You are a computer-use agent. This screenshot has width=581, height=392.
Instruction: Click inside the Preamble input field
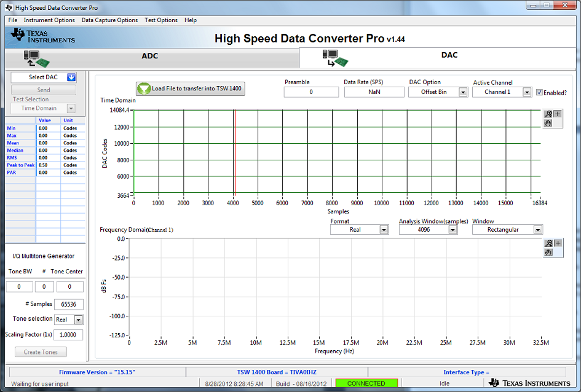coord(310,92)
